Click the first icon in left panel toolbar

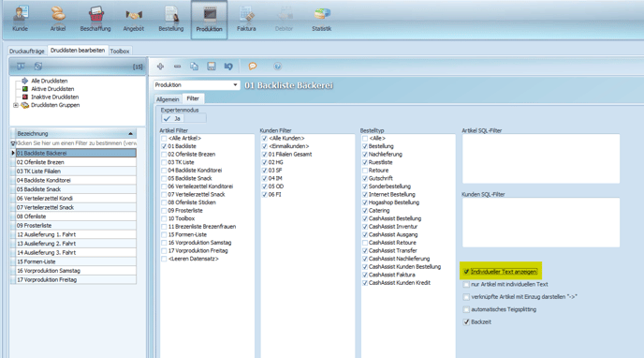[x=21, y=67]
